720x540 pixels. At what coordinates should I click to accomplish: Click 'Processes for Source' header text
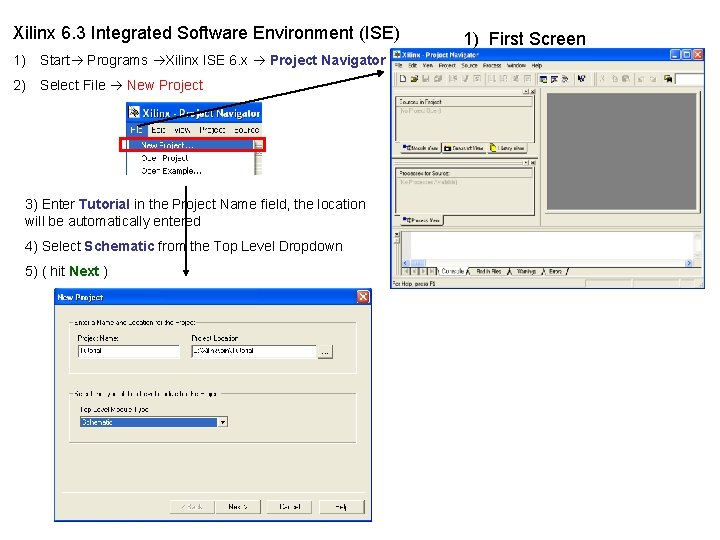point(424,173)
